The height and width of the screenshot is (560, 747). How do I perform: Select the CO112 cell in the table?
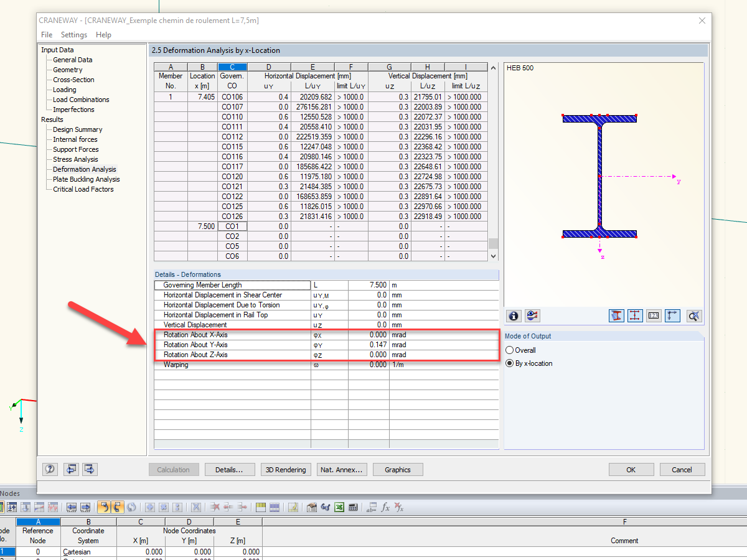coord(232,137)
